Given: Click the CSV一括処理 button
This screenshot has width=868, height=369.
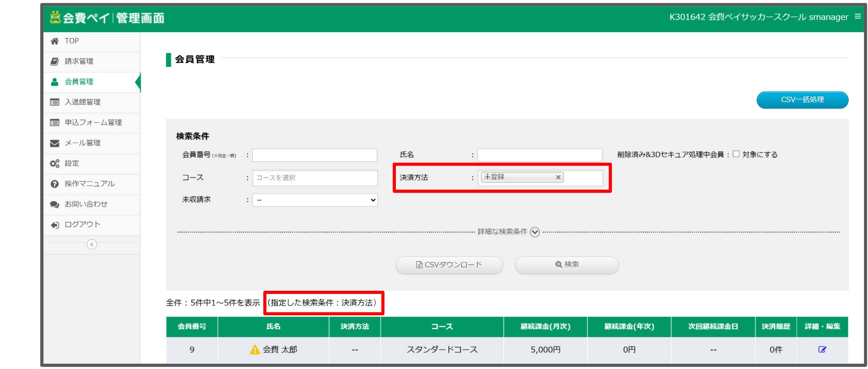Looking at the screenshot, I should pos(802,100).
